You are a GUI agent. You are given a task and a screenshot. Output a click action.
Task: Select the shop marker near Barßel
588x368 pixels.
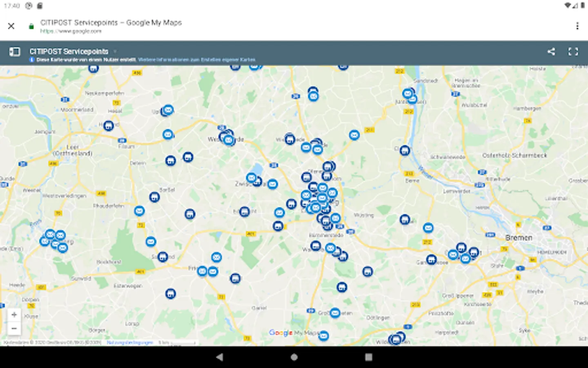click(x=154, y=197)
